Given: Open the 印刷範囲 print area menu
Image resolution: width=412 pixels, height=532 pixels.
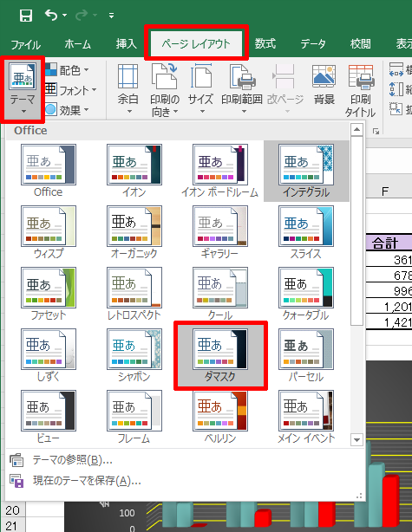Looking at the screenshot, I should coord(242,89).
